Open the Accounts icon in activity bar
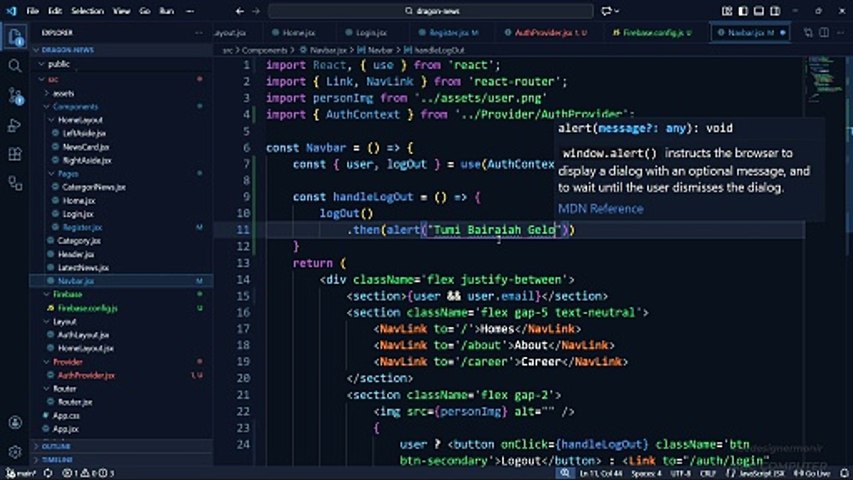This screenshot has width=853, height=480. [x=15, y=422]
